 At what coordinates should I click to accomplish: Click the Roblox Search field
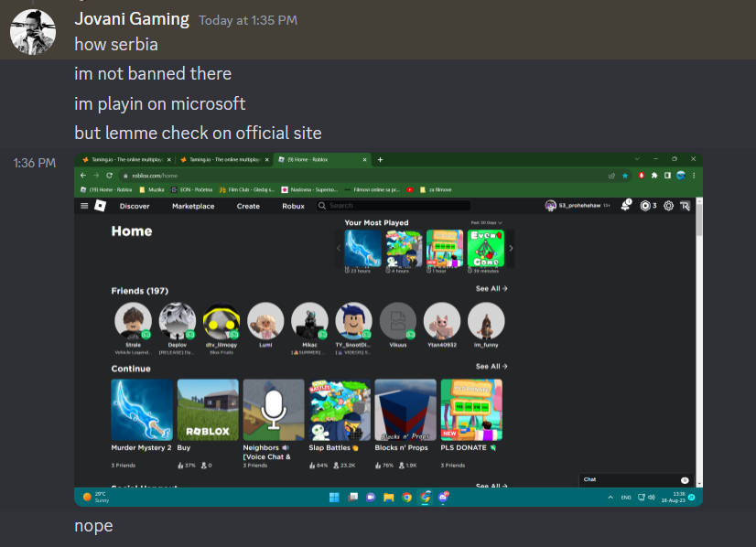coord(394,205)
